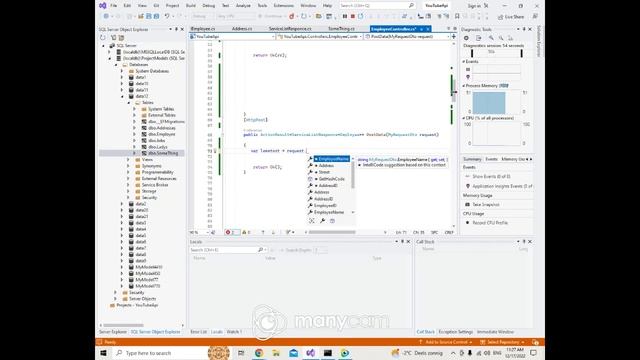Switch to Address.cs tab
640x360 pixels.
(x=242, y=29)
